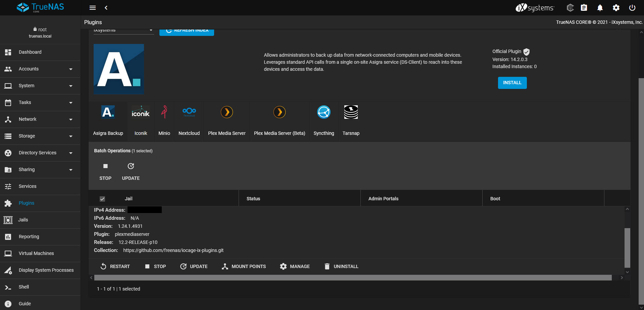Expand the Directory Services menu

(40, 153)
